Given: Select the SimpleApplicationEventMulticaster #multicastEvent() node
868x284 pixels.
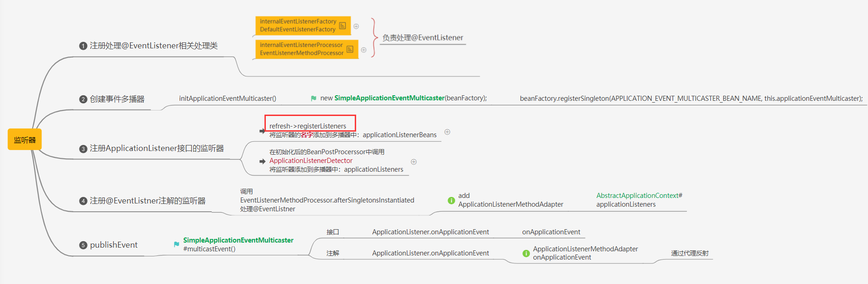Looking at the screenshot, I should pos(238,244).
